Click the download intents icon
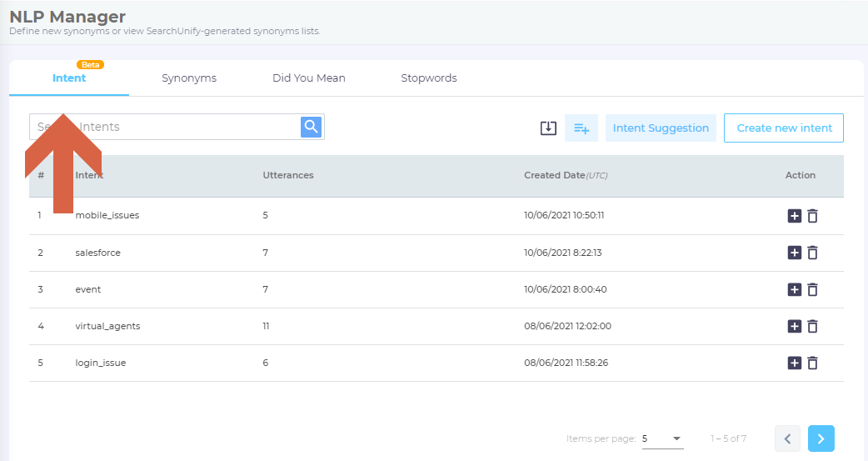This screenshot has width=868, height=461. 548,128
